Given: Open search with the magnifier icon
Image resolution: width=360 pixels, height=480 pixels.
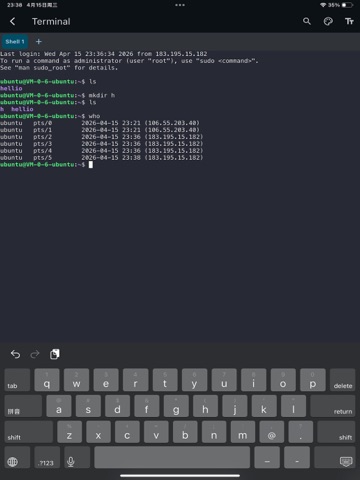Looking at the screenshot, I should tap(307, 22).
